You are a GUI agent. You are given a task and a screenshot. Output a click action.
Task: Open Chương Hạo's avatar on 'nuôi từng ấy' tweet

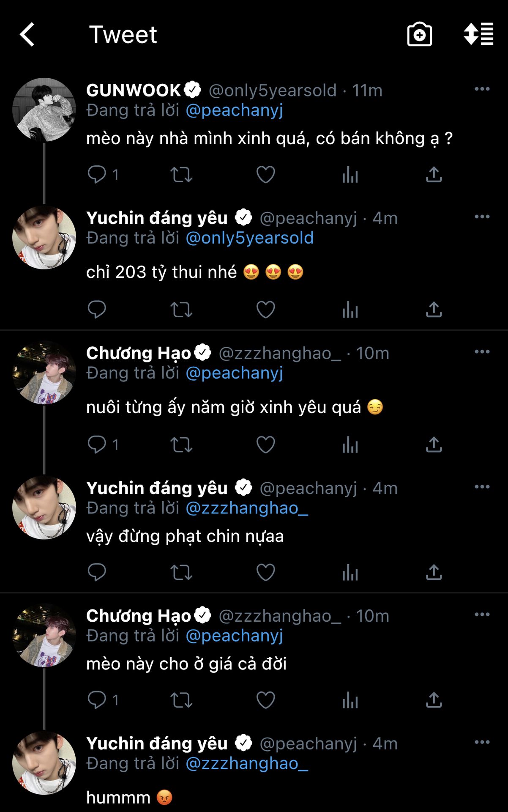[44, 373]
